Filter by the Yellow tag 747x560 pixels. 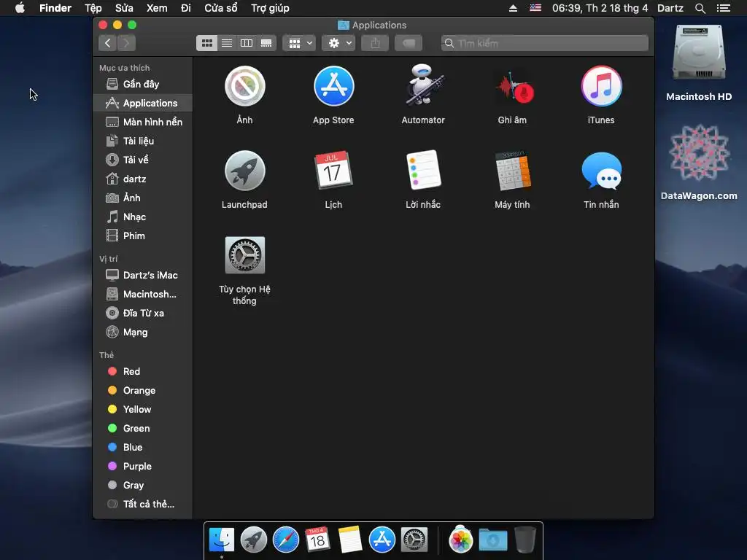143,410
